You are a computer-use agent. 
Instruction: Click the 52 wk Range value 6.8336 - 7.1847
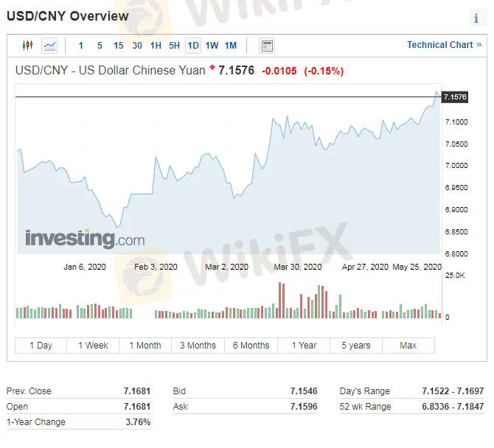coord(453,407)
